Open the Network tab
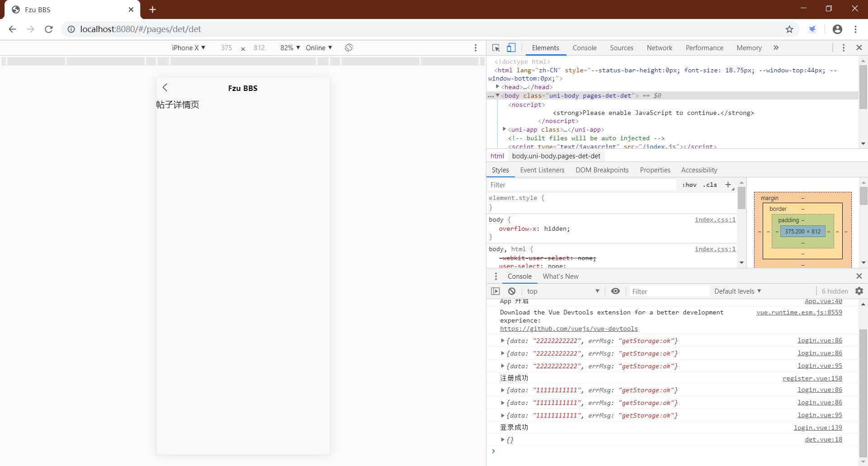This screenshot has height=466, width=868. click(659, 48)
